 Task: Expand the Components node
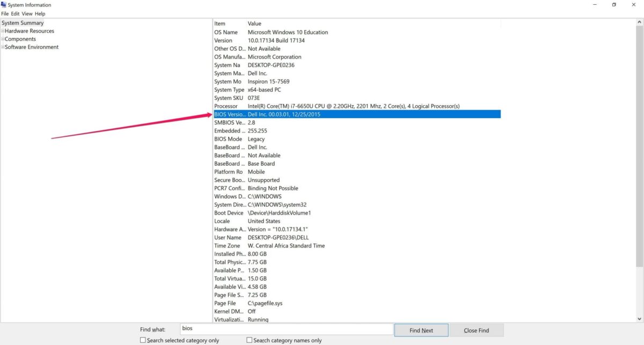click(3, 39)
